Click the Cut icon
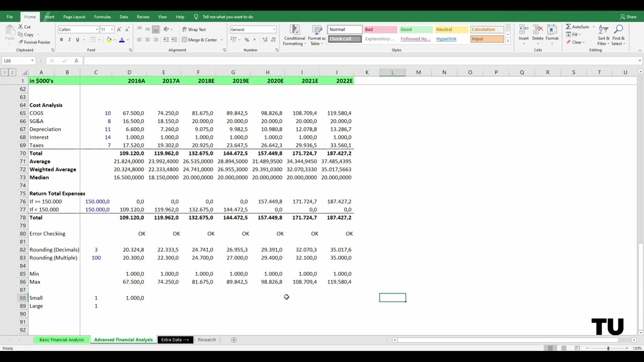Image resolution: width=644 pixels, height=362 pixels. [21, 27]
